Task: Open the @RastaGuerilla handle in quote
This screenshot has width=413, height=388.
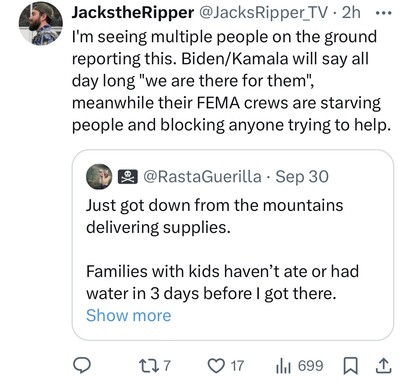Action: [202, 177]
